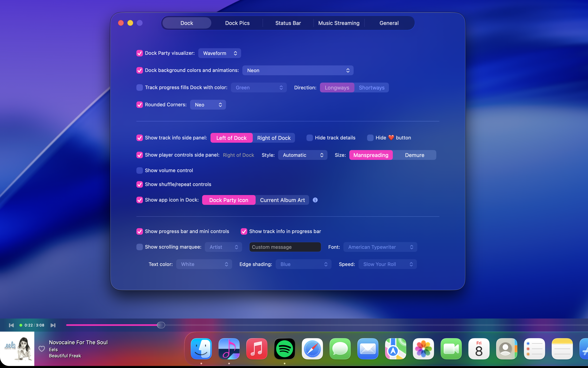Open the Dock Party app icon
Image resolution: width=588 pixels, height=368 pixels.
[229, 349]
